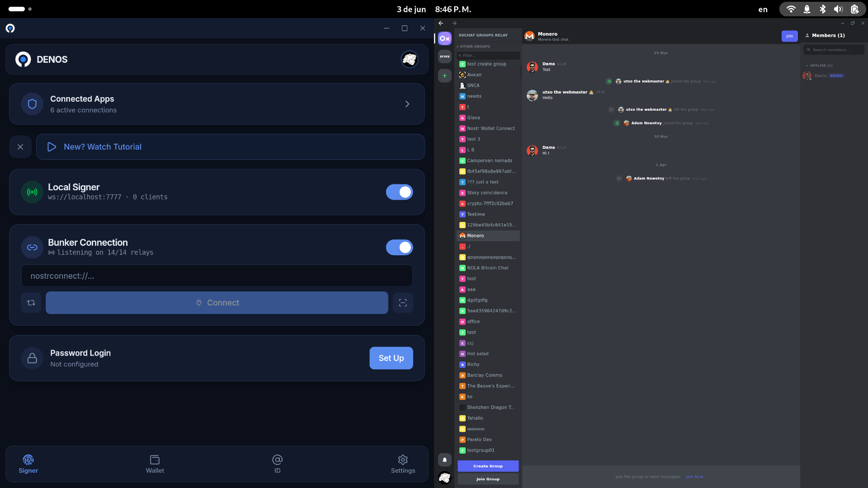Image resolution: width=868 pixels, height=488 pixels.
Task: Click the DENOS logo in title bar
Action: [x=10, y=28]
